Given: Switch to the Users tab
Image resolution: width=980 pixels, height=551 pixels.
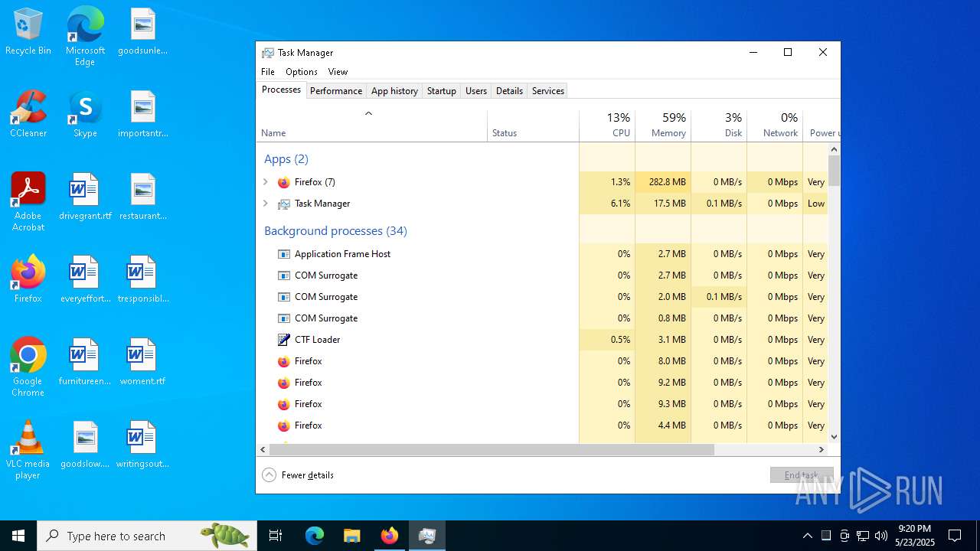Looking at the screenshot, I should coord(476,91).
